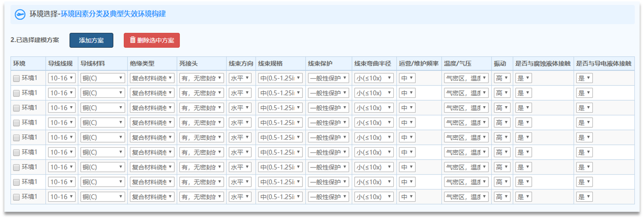644x219 pixels.
Task: Click the 线束规格 column header
Action: click(271, 63)
